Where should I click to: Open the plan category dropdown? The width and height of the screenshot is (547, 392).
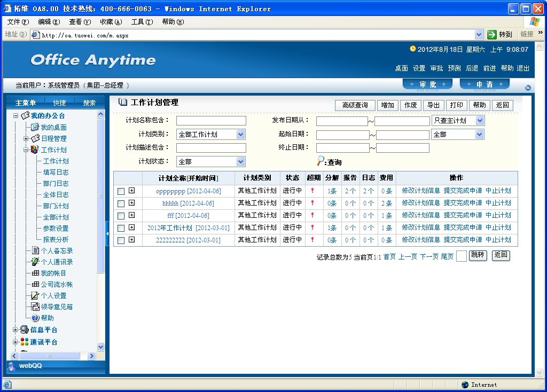click(x=240, y=135)
